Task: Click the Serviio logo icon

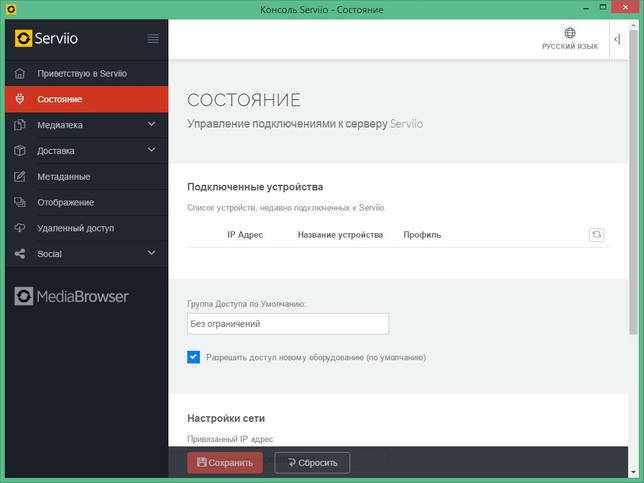Action: pyautogui.click(x=23, y=38)
